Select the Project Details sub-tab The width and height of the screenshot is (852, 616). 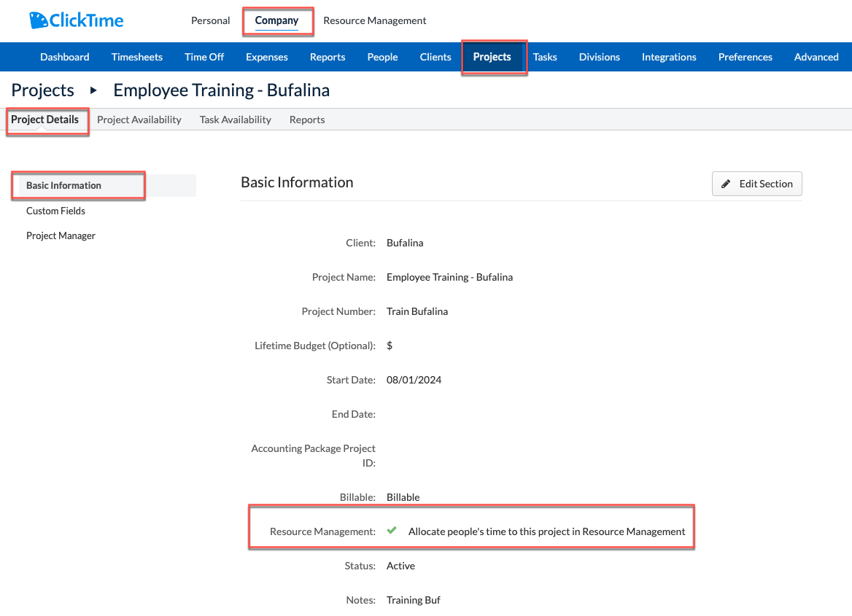44,120
